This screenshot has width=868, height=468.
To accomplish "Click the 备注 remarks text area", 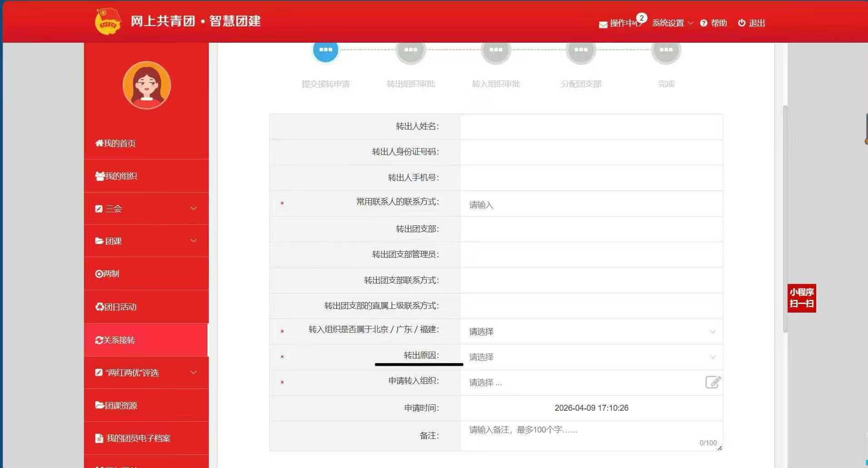I will click(x=591, y=435).
